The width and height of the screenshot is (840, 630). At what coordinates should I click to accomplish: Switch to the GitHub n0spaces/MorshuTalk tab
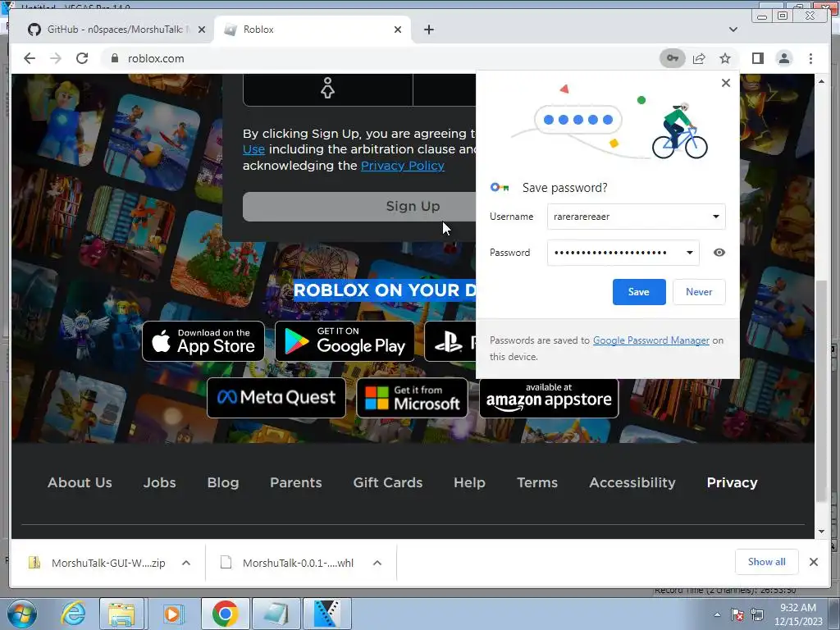pos(114,30)
